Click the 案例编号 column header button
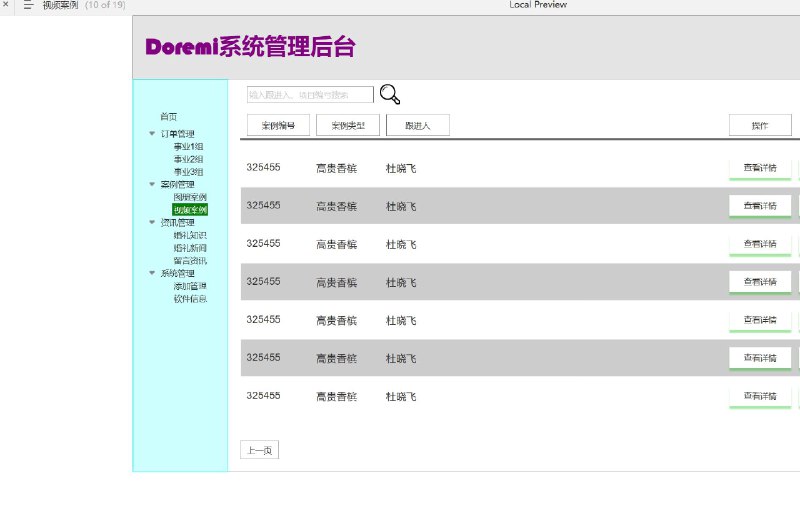 coord(278,125)
